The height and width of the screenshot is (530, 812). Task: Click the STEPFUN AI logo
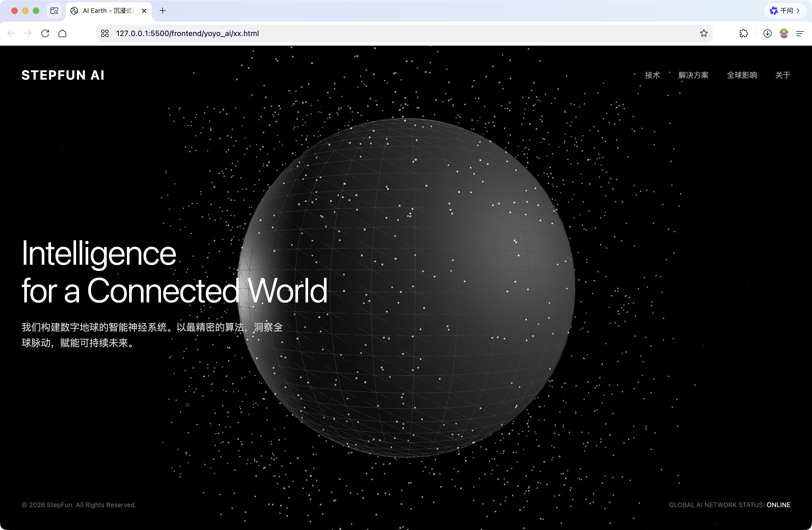point(63,75)
